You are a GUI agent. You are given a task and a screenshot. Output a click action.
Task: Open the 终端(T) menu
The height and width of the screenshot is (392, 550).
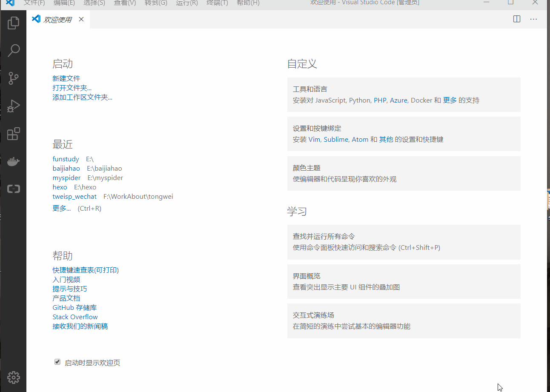(x=217, y=3)
